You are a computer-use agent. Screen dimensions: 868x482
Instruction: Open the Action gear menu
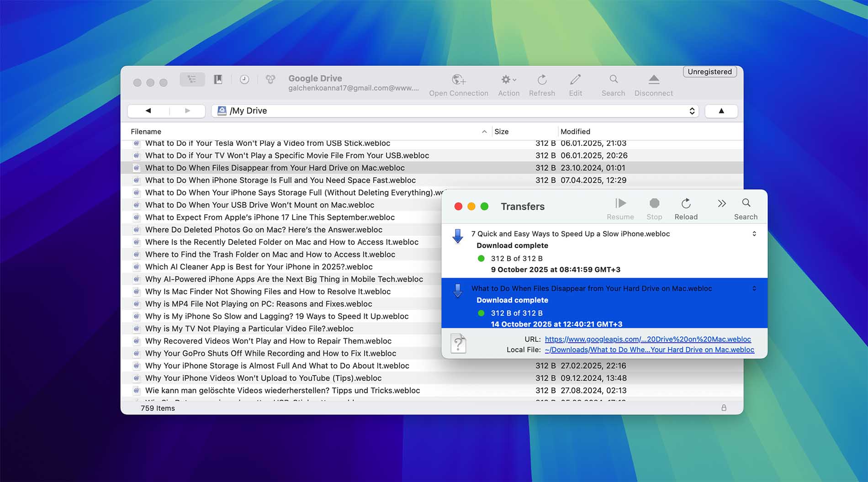pyautogui.click(x=508, y=80)
